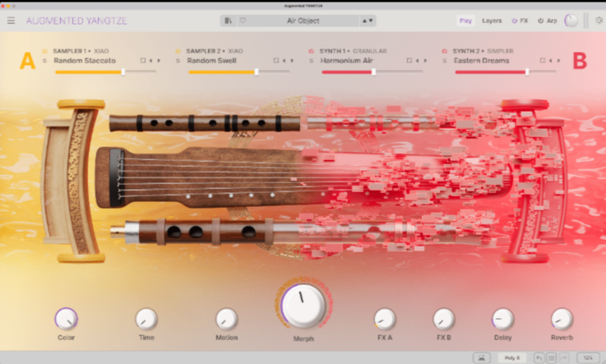Solo Sampler 2 with its S button
The width and height of the screenshot is (606, 364).
(178, 61)
